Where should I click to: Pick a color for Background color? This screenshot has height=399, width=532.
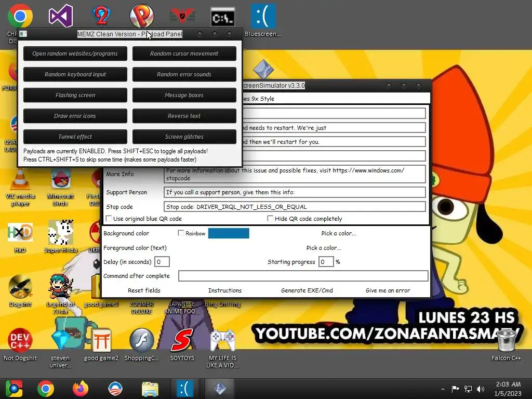click(339, 233)
